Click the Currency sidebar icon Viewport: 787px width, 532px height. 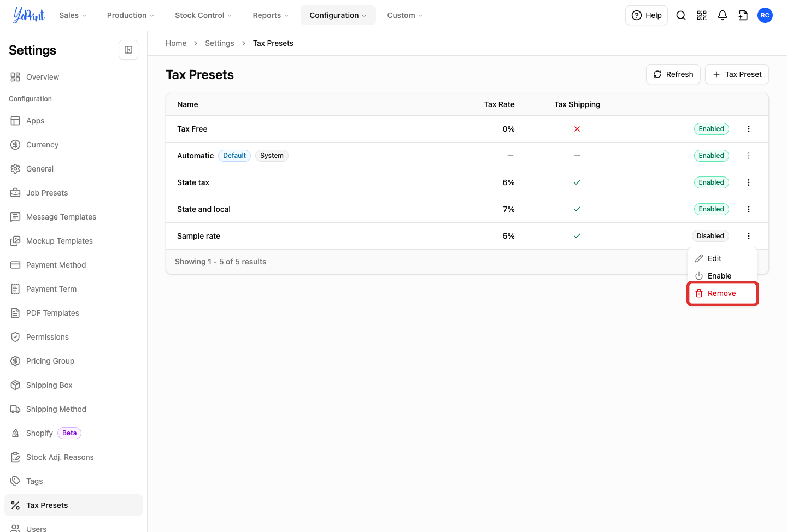(x=15, y=145)
